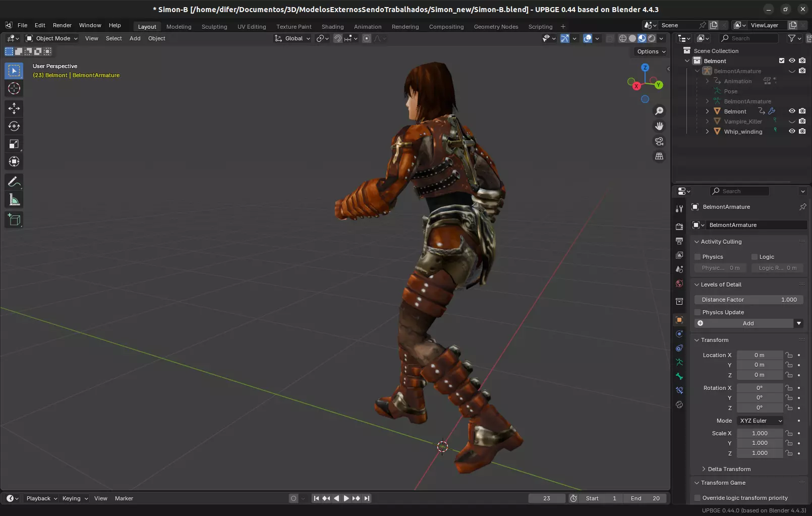
Task: Open the viewport Object menu
Action: tap(156, 38)
